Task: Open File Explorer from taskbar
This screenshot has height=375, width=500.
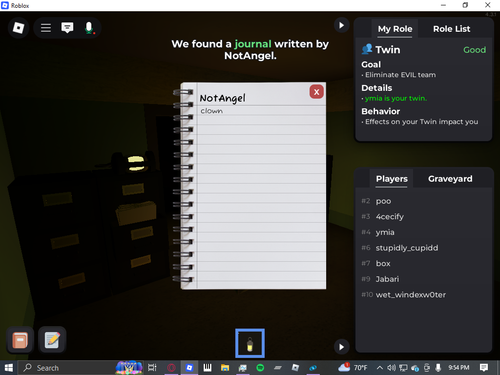Action: 225,368
